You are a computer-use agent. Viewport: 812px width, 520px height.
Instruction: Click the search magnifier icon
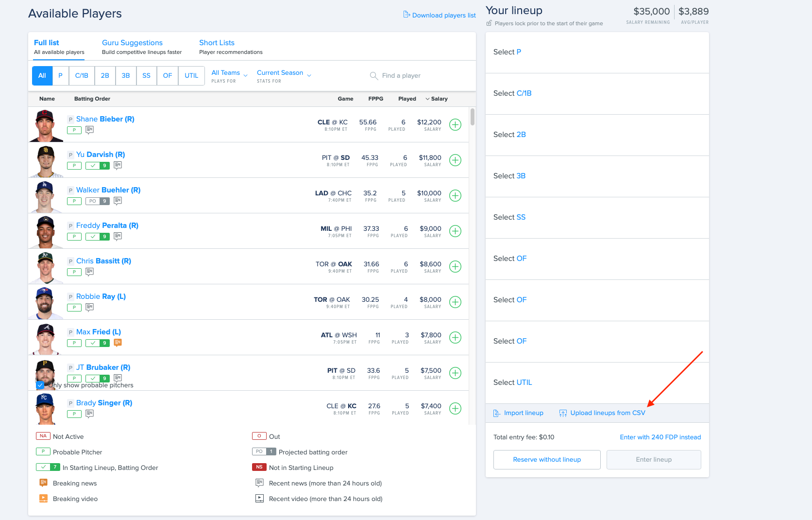374,76
